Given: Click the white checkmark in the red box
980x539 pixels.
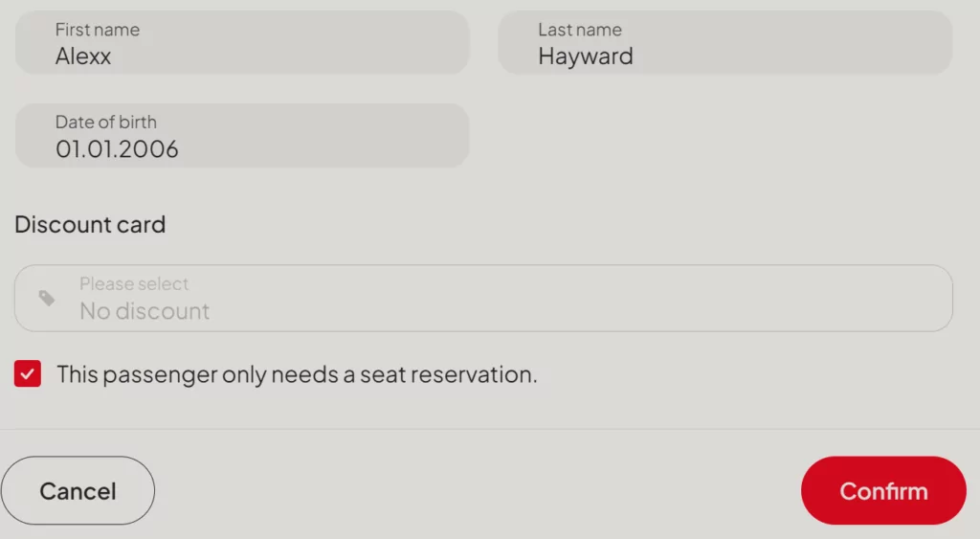Looking at the screenshot, I should click(x=28, y=374).
